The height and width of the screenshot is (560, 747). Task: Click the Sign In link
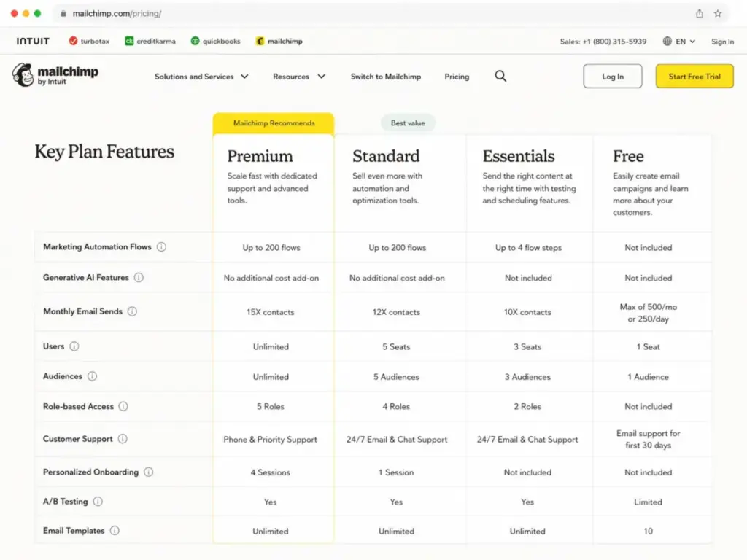[722, 42]
